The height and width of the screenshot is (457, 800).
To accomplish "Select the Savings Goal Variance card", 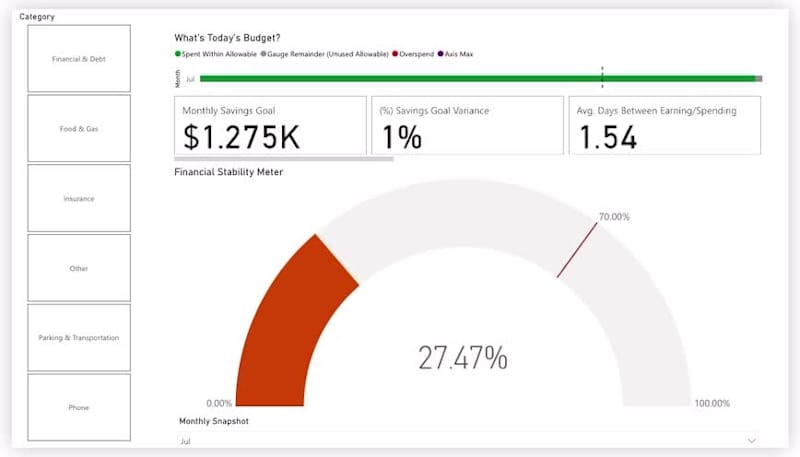I will click(467, 125).
